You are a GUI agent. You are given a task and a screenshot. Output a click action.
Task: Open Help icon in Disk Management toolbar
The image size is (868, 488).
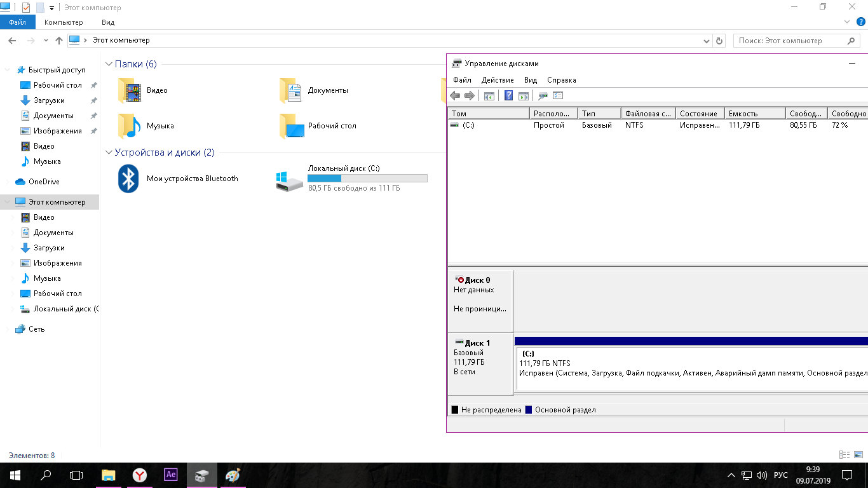click(508, 96)
